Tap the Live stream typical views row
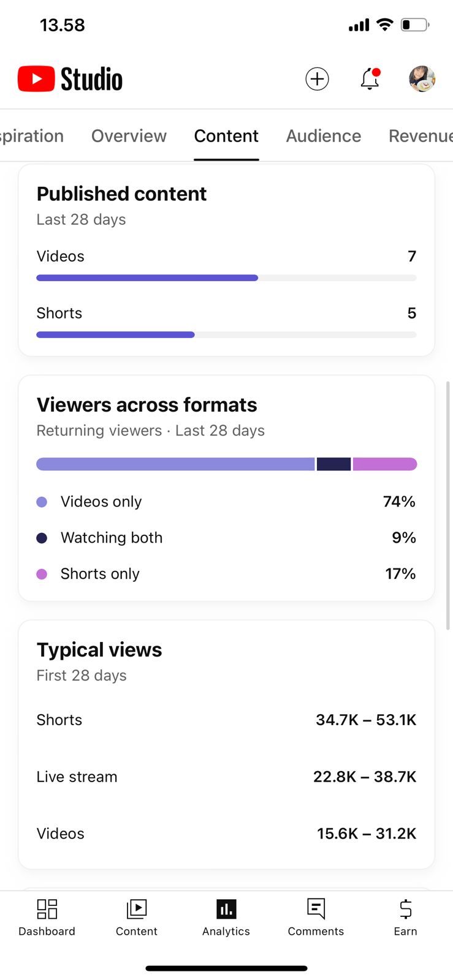 tap(226, 777)
